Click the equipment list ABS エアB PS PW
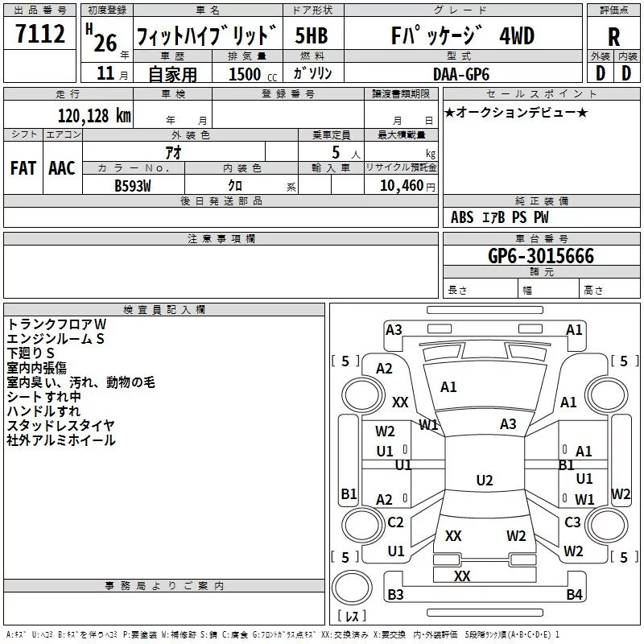644x644 pixels. click(499, 217)
